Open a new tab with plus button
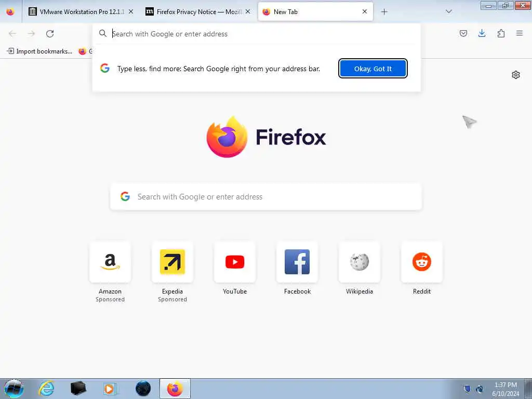The height and width of the screenshot is (399, 532). 384,11
